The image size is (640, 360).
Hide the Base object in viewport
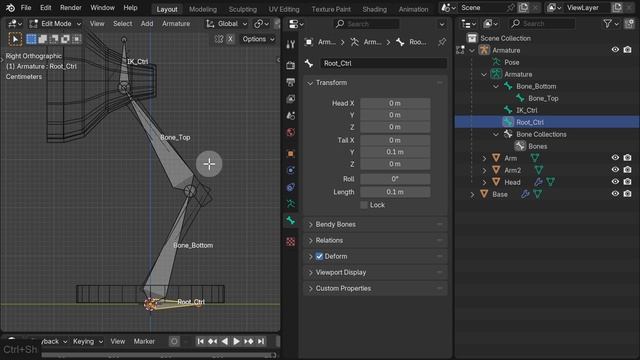click(615, 193)
